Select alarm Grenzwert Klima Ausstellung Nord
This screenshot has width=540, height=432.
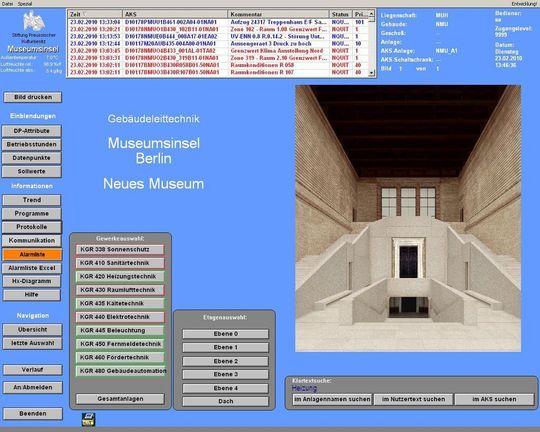(218, 51)
